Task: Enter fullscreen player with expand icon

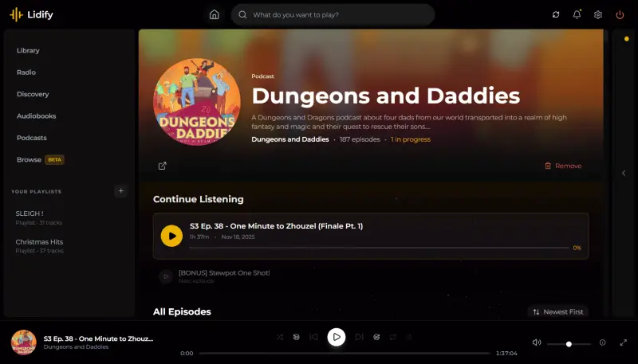Action: click(623, 342)
